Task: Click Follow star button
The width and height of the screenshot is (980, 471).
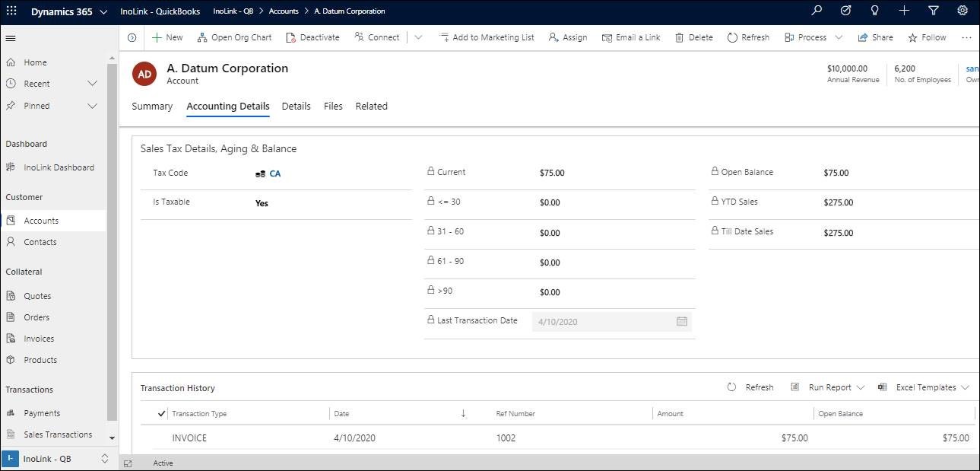Action: 927,37
